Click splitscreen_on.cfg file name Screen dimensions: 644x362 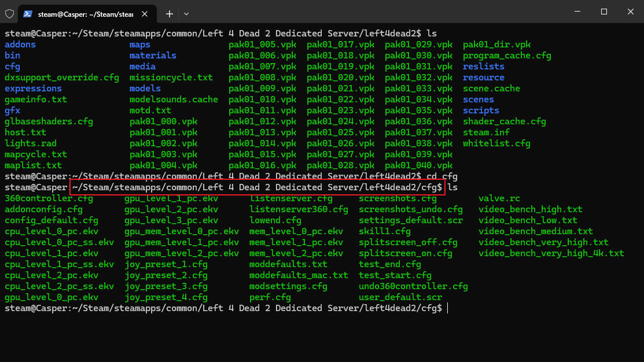406,253
